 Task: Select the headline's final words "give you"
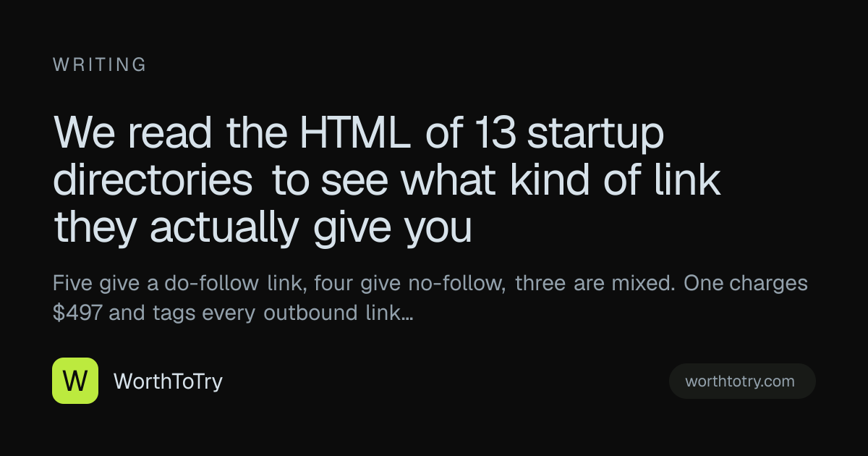[393, 230]
